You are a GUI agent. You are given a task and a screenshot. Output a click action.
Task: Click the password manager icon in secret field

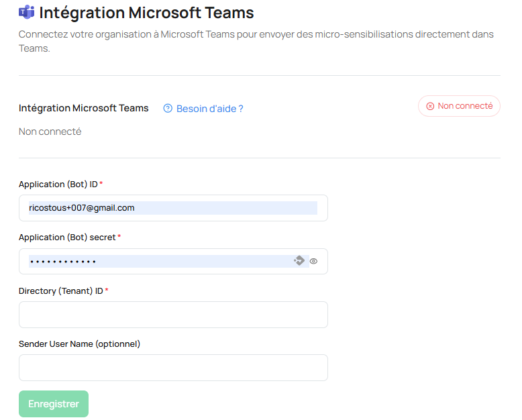coord(299,260)
